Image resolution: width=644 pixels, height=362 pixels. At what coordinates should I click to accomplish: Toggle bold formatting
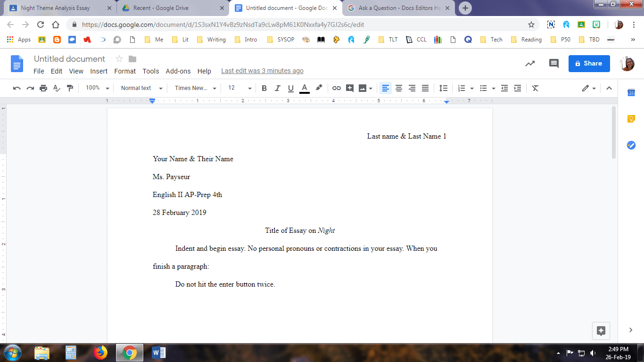(x=264, y=88)
